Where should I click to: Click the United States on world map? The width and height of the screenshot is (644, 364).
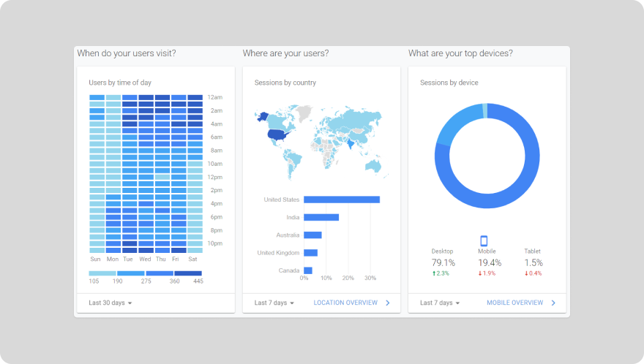(279, 134)
